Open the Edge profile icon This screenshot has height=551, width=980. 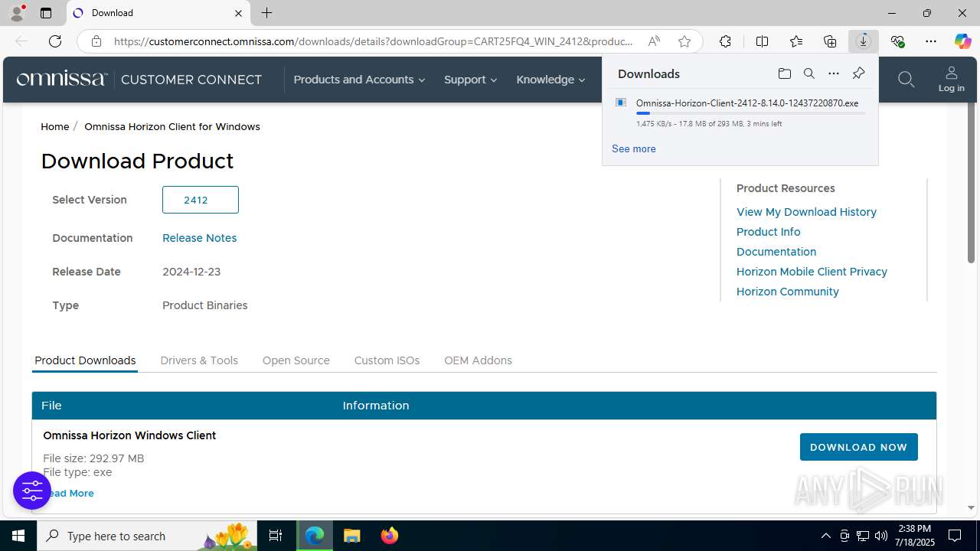pyautogui.click(x=17, y=13)
